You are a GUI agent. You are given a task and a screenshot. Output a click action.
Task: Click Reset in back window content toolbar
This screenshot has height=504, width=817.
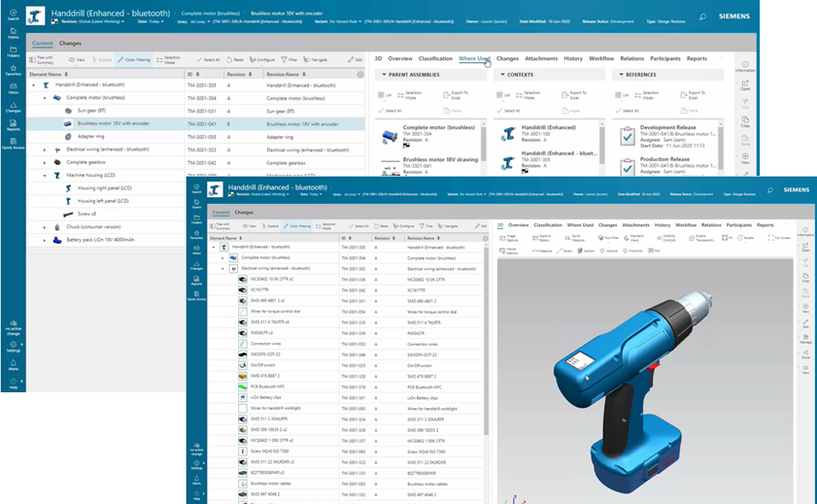235,60
